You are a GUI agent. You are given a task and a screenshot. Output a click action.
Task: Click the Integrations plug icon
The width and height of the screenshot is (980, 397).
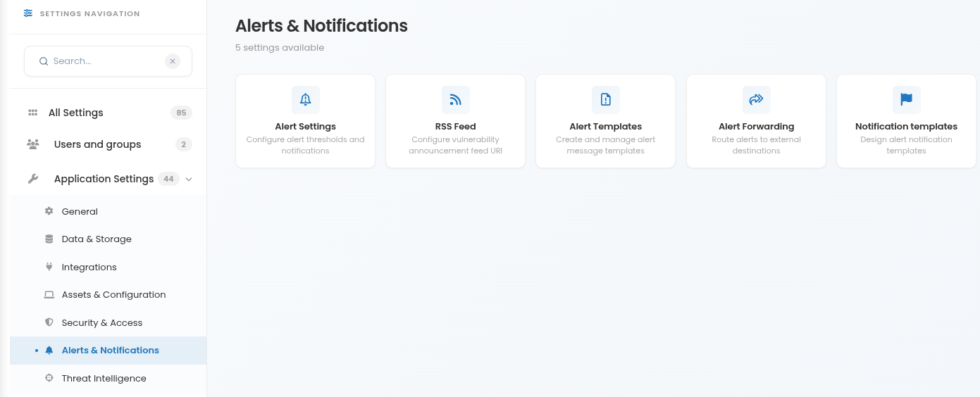[x=49, y=267]
